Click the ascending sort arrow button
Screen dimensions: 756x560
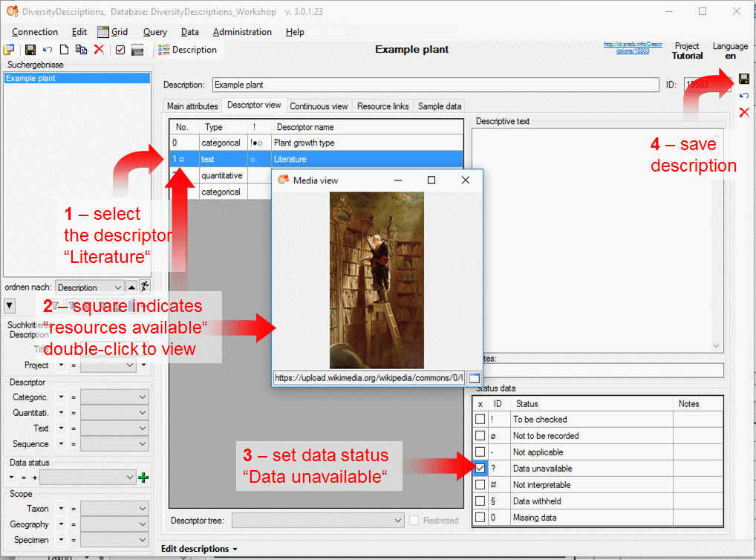tap(131, 287)
